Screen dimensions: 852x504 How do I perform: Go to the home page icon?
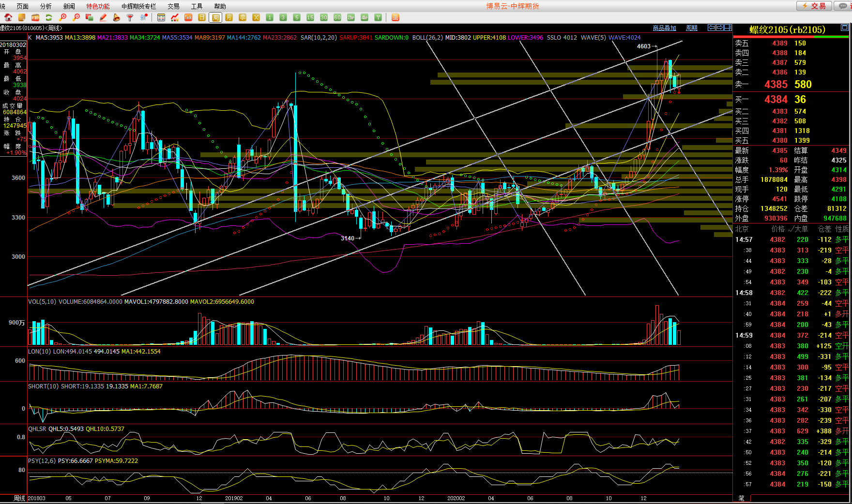pos(8,17)
